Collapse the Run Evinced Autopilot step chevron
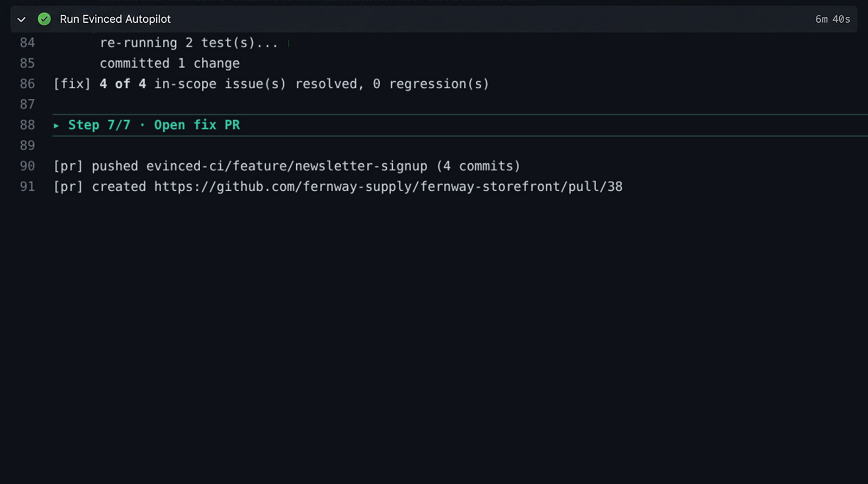 click(22, 20)
